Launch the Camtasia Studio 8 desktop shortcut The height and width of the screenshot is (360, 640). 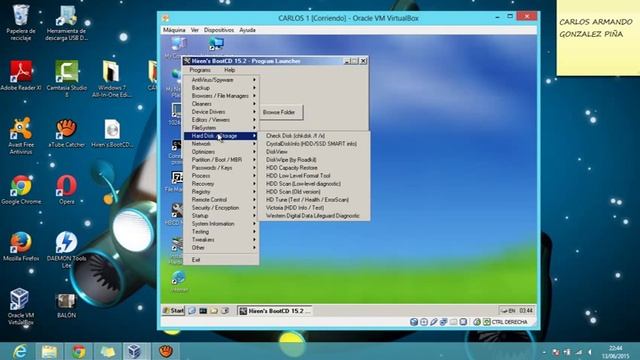click(x=67, y=78)
